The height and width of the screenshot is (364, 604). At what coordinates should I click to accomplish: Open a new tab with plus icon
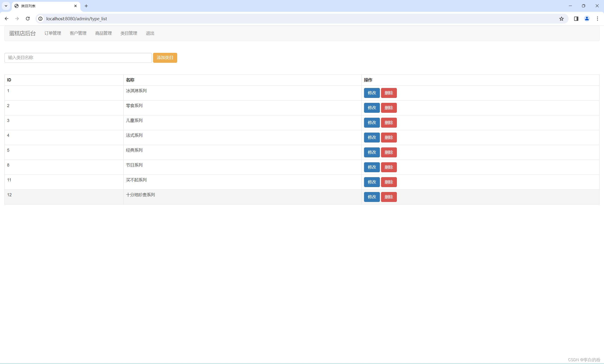86,6
